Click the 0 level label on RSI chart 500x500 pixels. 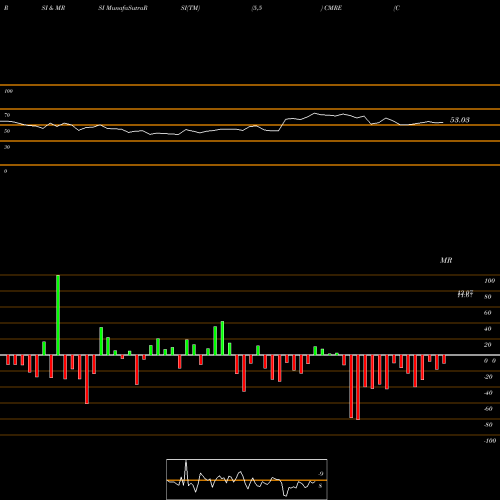(x=5, y=171)
